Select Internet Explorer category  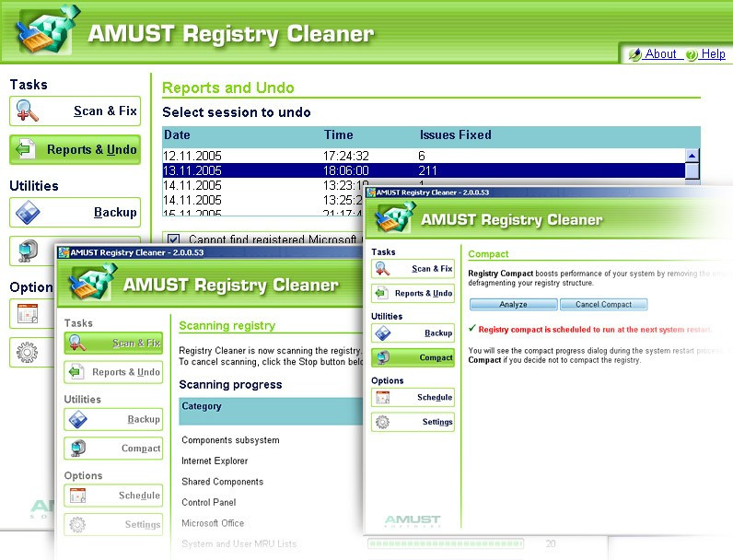click(x=215, y=461)
